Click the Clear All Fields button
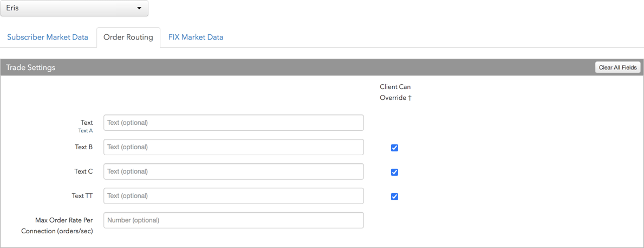Screen dimensions: 644x248 pos(617,67)
